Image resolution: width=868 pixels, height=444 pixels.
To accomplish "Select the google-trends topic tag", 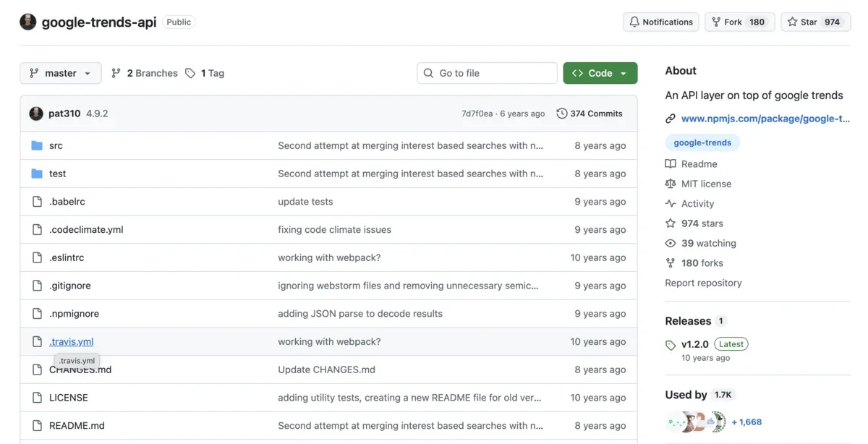I will (702, 142).
